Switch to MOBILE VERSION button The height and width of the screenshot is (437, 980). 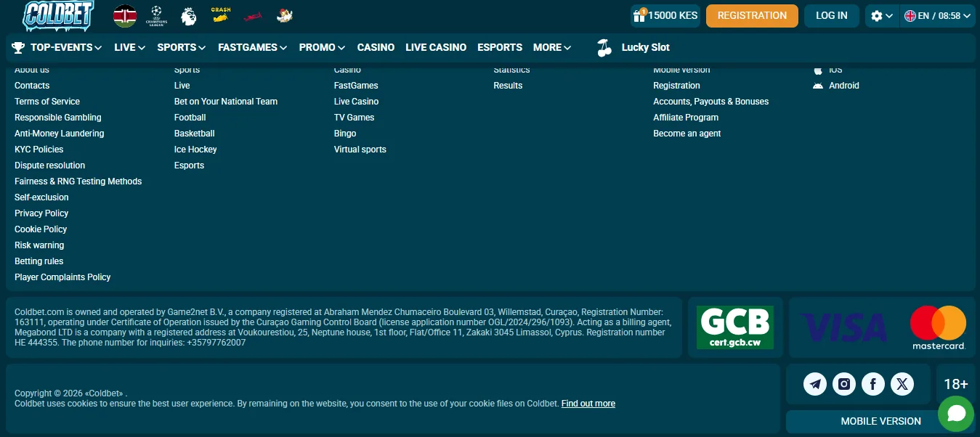880,421
